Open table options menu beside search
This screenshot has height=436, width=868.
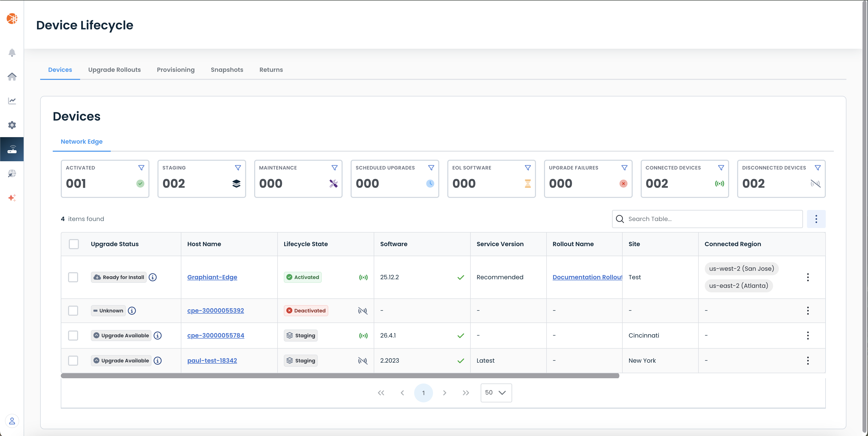(816, 219)
